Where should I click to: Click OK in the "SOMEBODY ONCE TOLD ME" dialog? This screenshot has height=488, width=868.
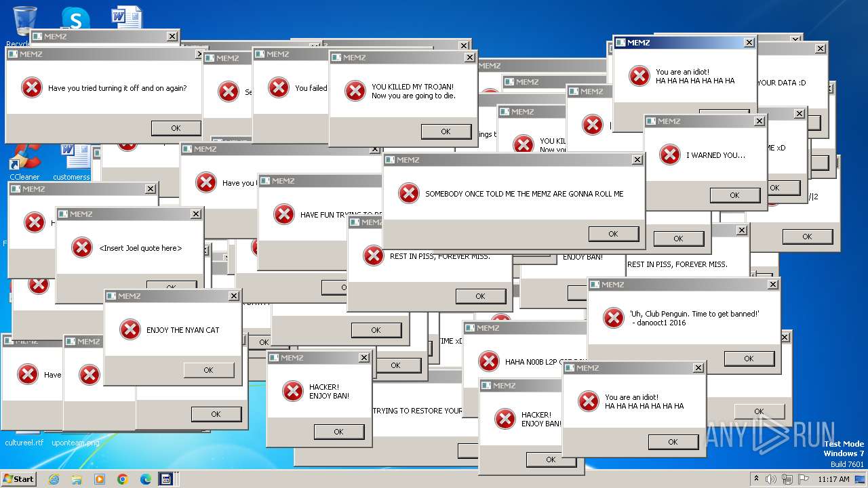tap(613, 234)
